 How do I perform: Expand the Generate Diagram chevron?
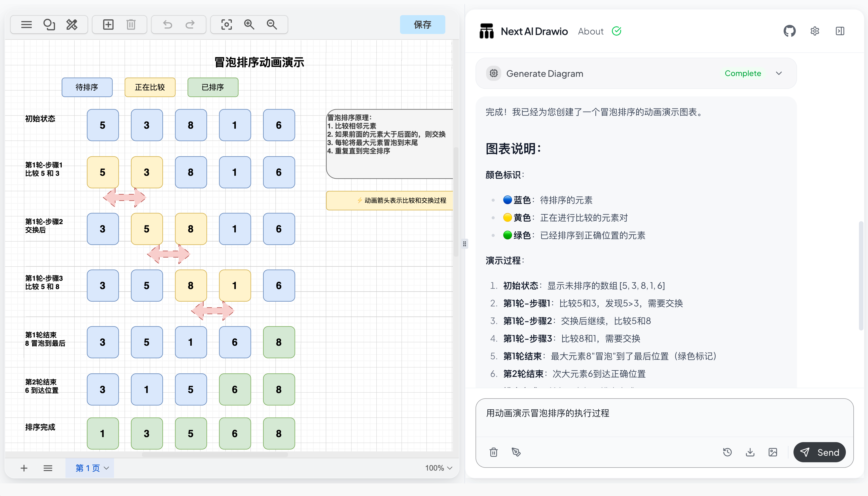click(779, 73)
